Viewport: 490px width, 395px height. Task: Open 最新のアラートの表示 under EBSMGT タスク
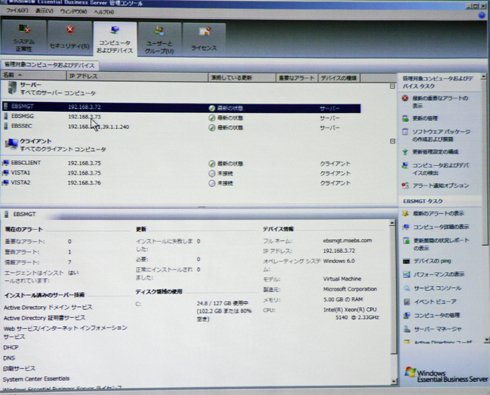[x=434, y=213]
